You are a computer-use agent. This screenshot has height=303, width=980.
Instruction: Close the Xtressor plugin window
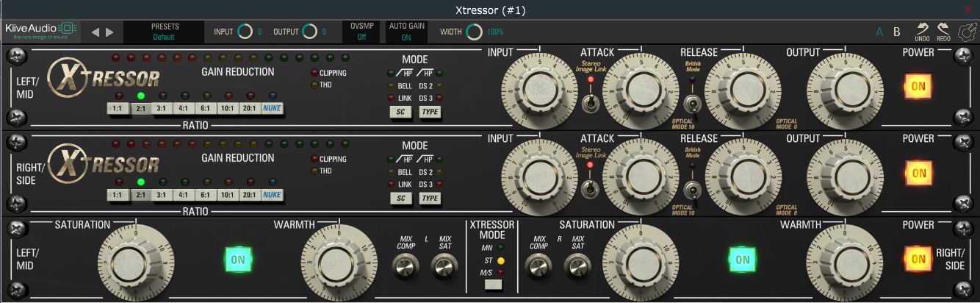click(968, 10)
